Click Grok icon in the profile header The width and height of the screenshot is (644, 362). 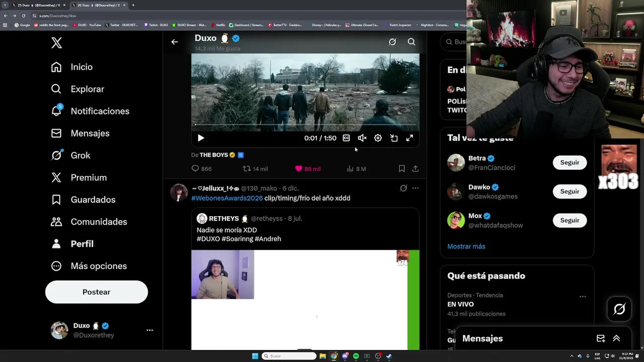[392, 42]
